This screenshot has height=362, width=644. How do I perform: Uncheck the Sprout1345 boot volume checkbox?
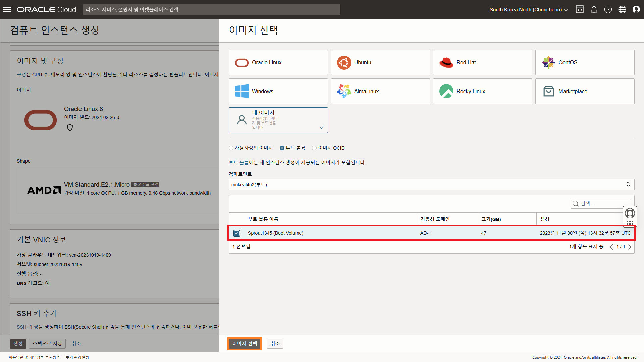click(237, 233)
